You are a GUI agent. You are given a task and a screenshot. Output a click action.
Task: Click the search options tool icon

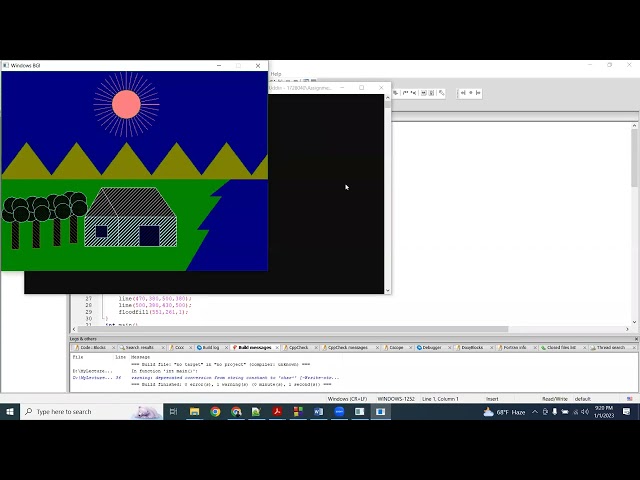(x=442, y=93)
